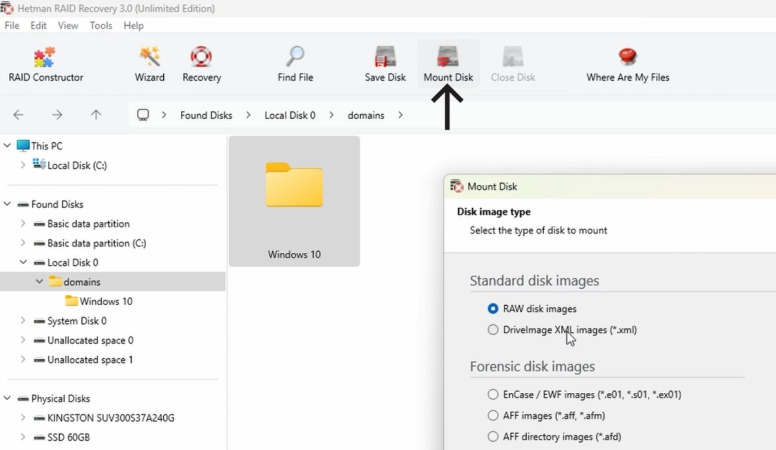Collapse the Found Disks section
The width and height of the screenshot is (776, 450).
pos(7,204)
